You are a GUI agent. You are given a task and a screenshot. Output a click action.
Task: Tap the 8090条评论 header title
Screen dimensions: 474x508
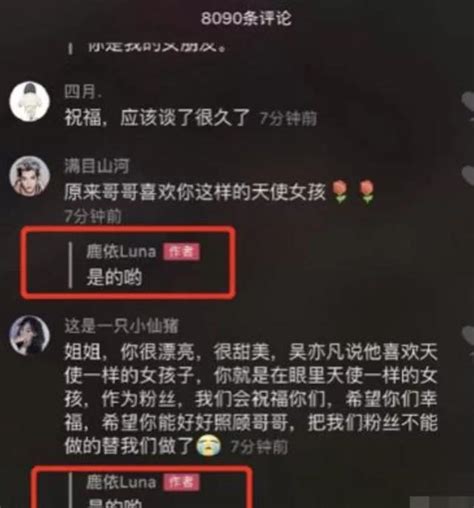[246, 18]
